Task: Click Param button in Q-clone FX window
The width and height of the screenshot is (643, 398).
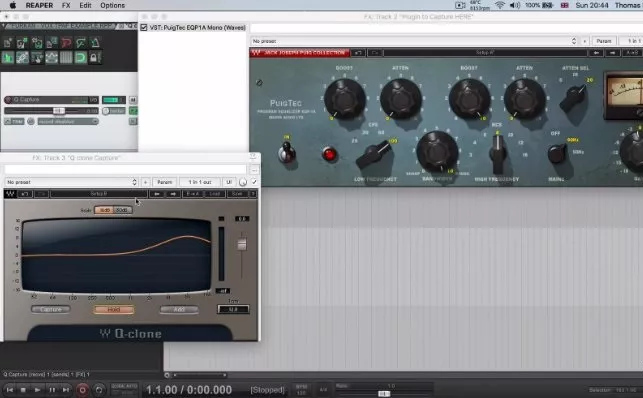Action: 164,182
